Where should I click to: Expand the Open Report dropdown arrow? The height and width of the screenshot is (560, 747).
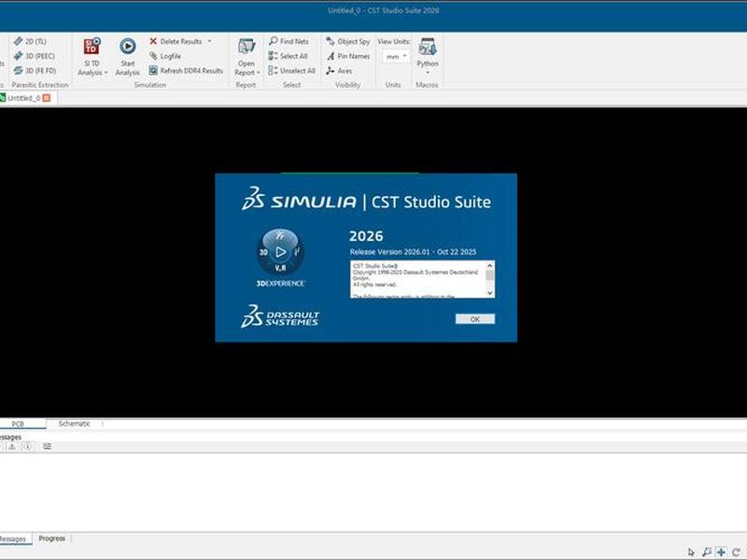coord(259,73)
